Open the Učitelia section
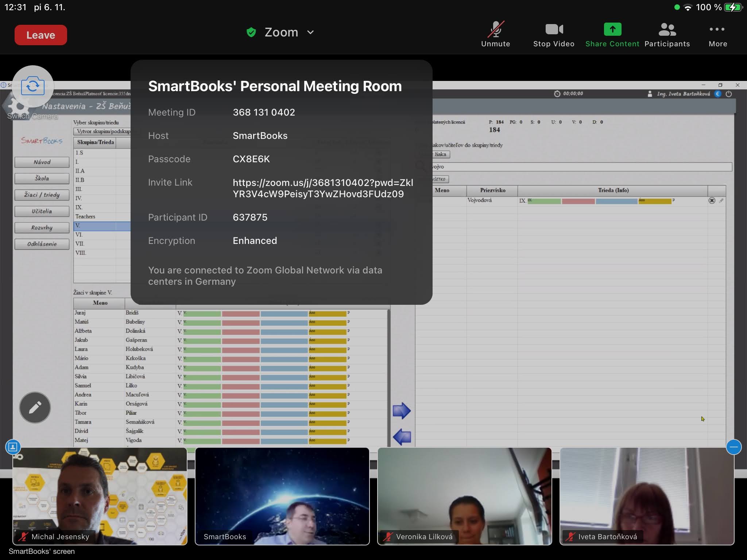This screenshot has width=747, height=560. 42,211
